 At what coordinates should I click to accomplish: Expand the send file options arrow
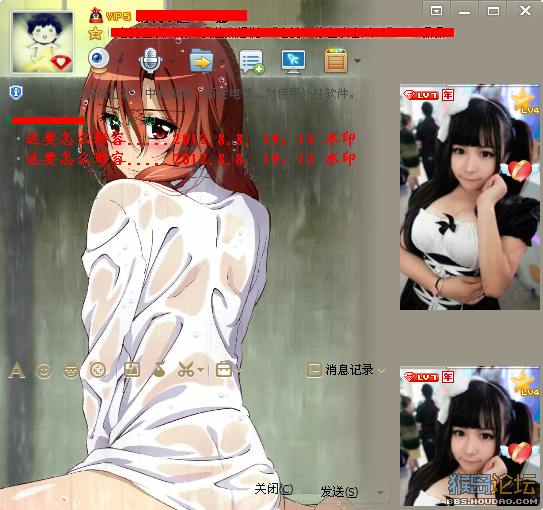coord(223,61)
